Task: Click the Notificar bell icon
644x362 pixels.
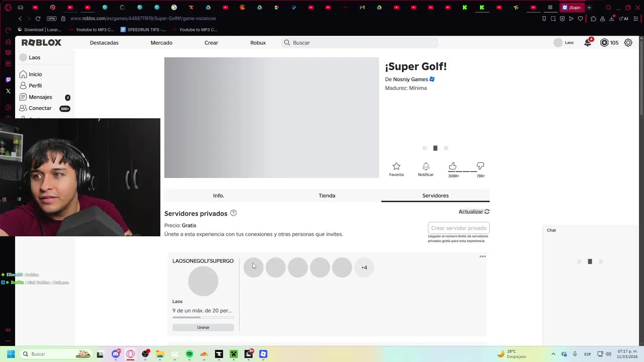Action: [426, 166]
